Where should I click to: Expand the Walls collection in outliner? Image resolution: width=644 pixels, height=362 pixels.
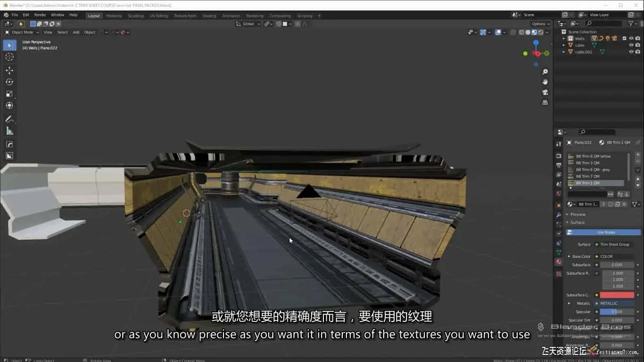click(x=564, y=39)
